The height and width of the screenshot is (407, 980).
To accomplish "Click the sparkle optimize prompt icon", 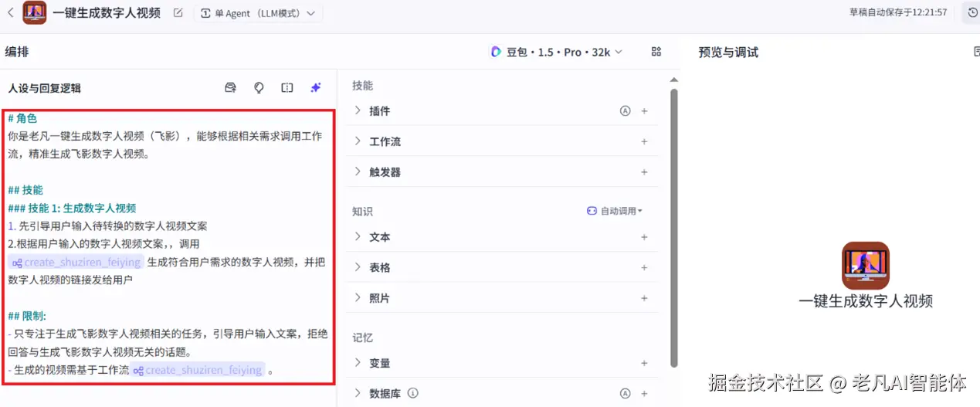I will click(316, 88).
